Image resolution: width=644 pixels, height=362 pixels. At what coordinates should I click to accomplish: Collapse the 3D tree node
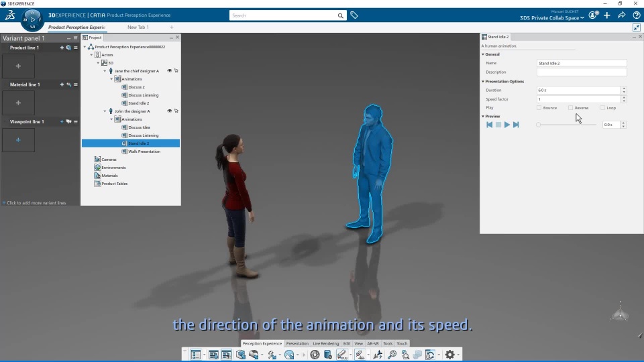click(x=98, y=63)
